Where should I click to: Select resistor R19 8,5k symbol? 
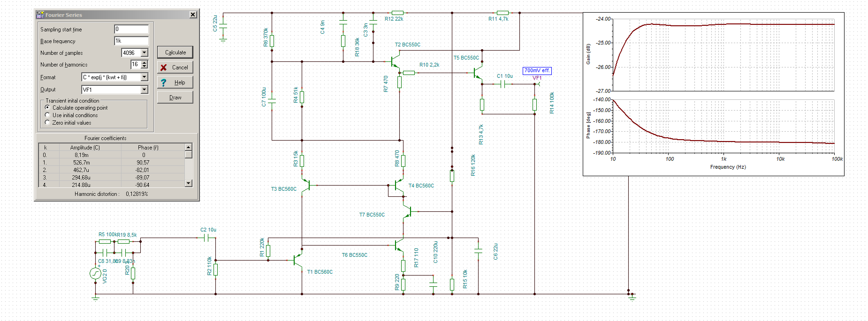(x=123, y=241)
